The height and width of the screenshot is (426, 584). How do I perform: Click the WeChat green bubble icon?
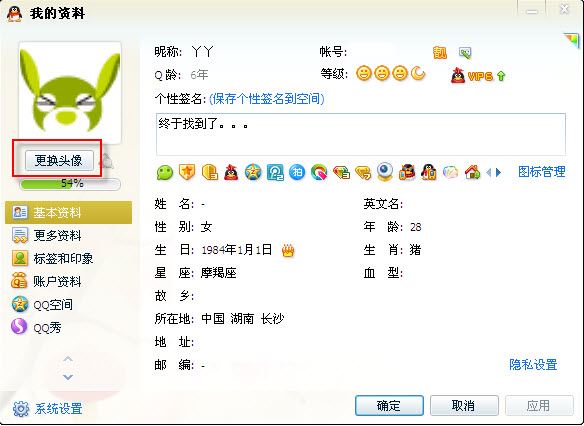coord(165,173)
